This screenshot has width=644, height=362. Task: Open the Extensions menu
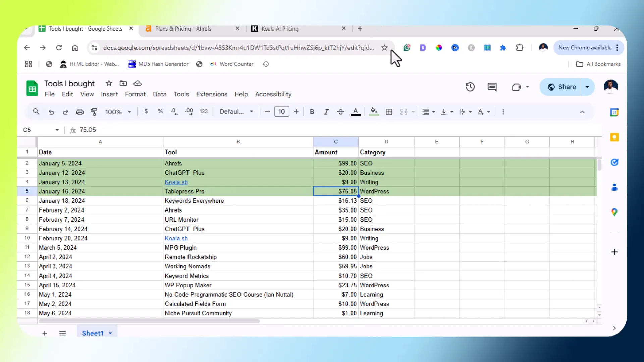coord(212,94)
